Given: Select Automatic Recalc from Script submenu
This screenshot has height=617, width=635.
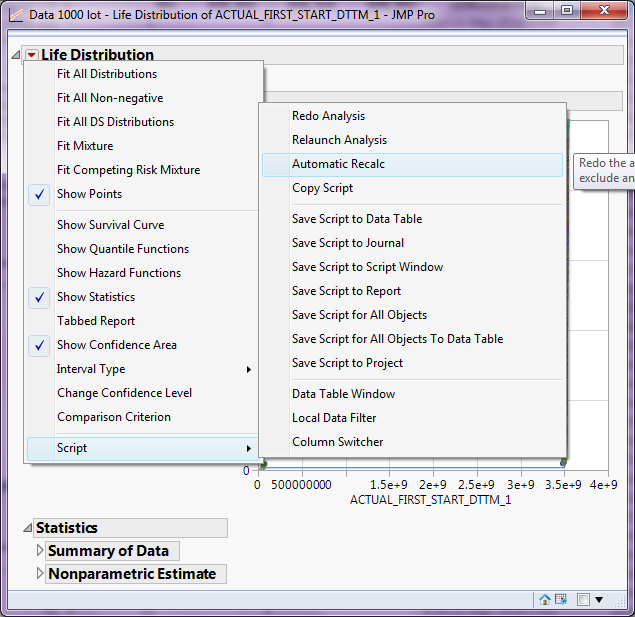Looking at the screenshot, I should 338,164.
